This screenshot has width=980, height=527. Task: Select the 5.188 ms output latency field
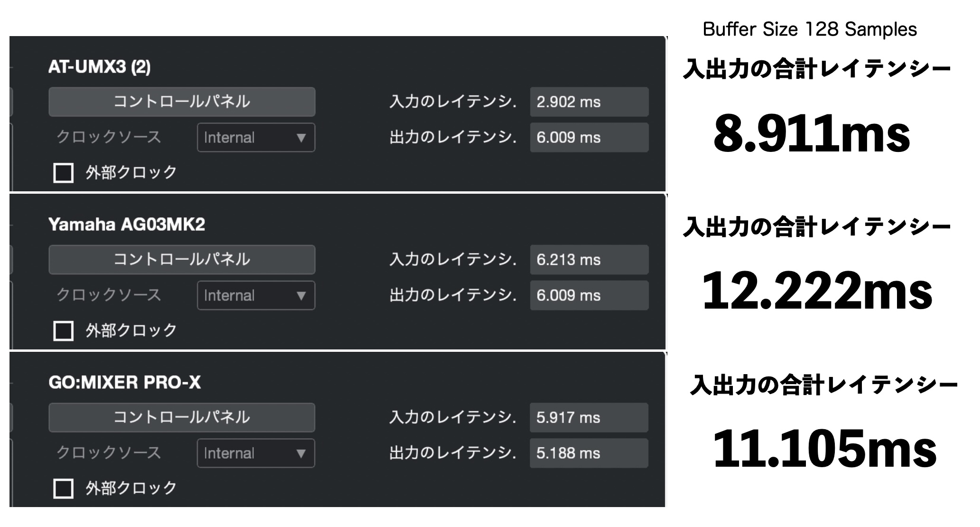(x=589, y=453)
